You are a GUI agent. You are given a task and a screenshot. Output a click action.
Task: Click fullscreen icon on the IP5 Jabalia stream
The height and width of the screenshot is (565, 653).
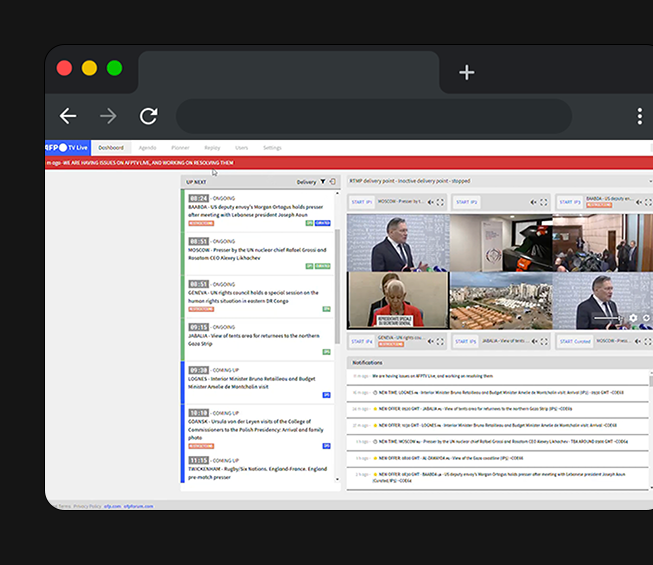tap(544, 341)
